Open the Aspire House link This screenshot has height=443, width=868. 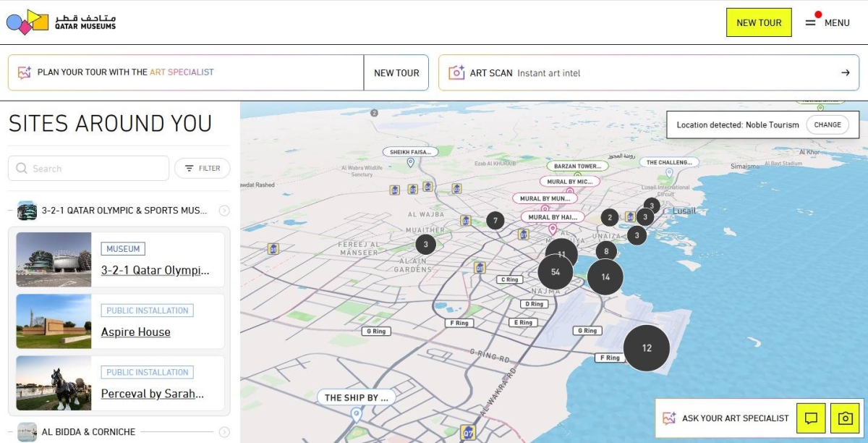pos(136,332)
